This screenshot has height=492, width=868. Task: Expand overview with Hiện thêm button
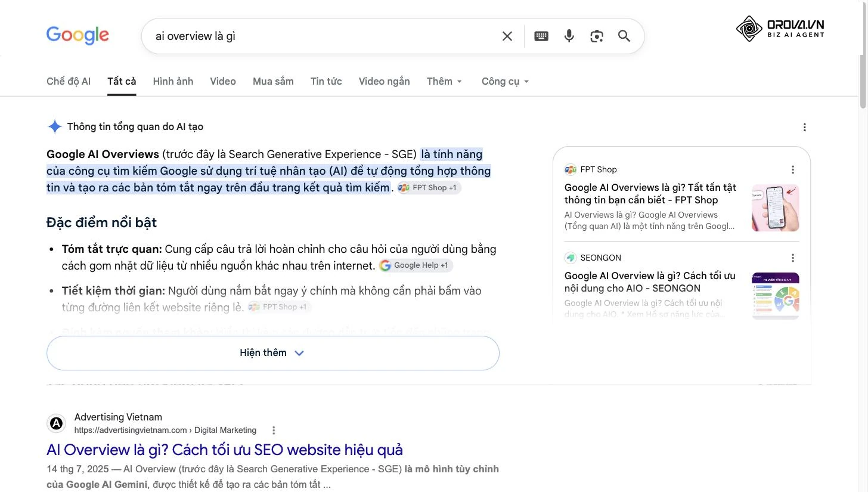click(273, 353)
